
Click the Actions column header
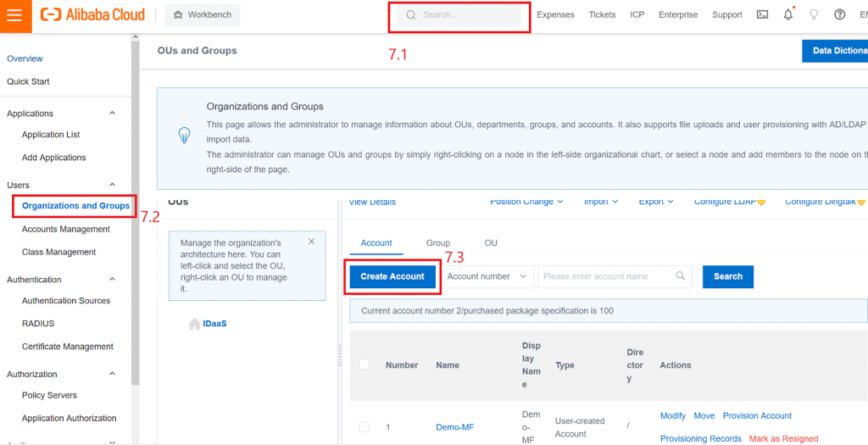coord(676,364)
